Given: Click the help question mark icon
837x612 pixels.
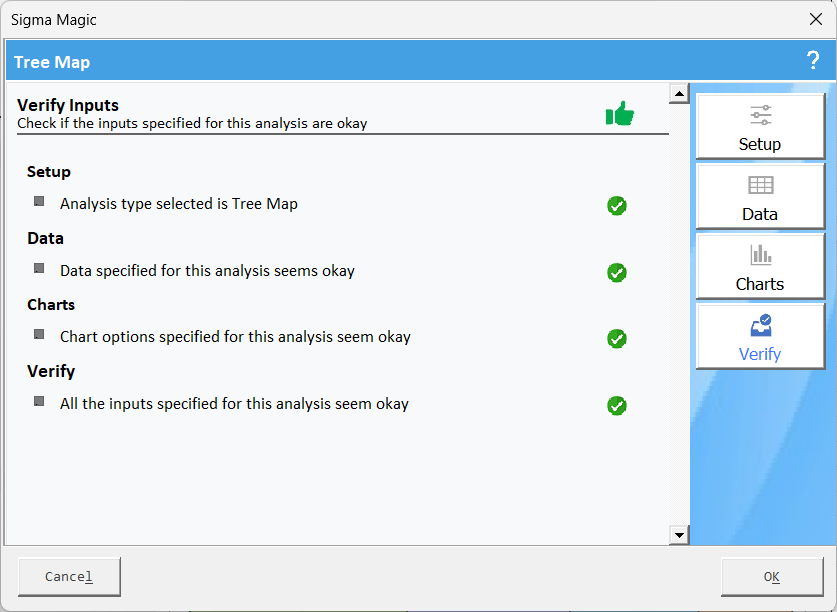Looking at the screenshot, I should [813, 60].
